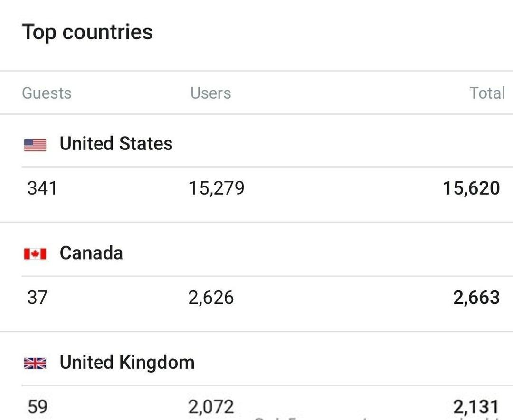The width and height of the screenshot is (513, 420).
Task: Select the Users column header
Action: 211,93
